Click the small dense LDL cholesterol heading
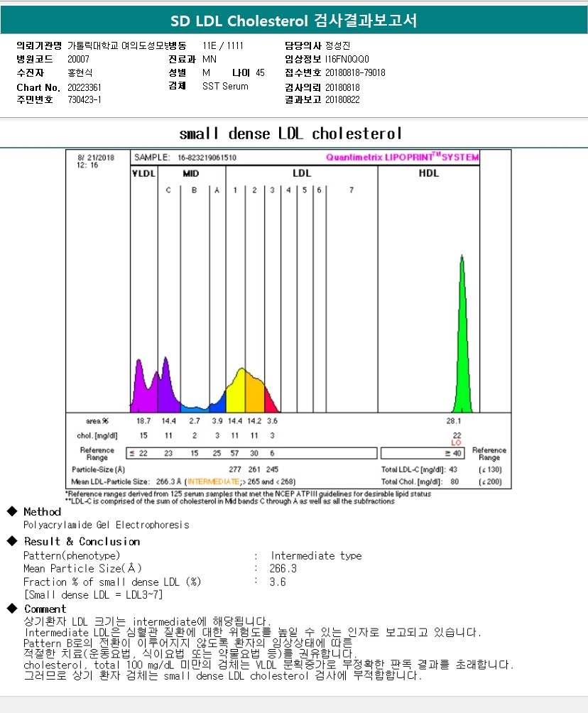 point(290,134)
